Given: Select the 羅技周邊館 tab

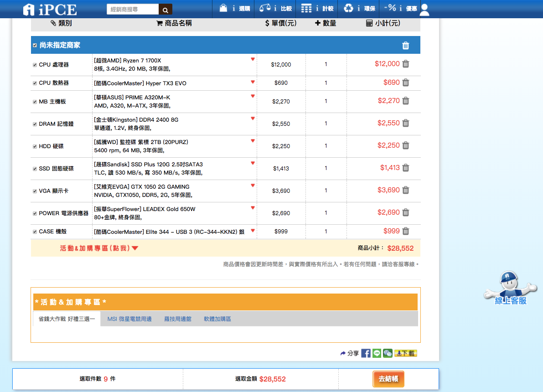Looking at the screenshot, I should click(178, 319).
